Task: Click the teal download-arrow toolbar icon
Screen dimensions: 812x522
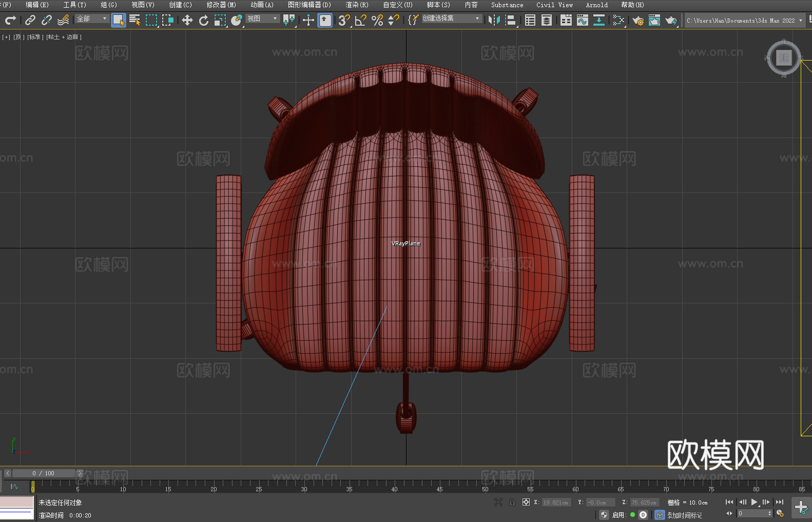Action: pyautogui.click(x=599, y=20)
